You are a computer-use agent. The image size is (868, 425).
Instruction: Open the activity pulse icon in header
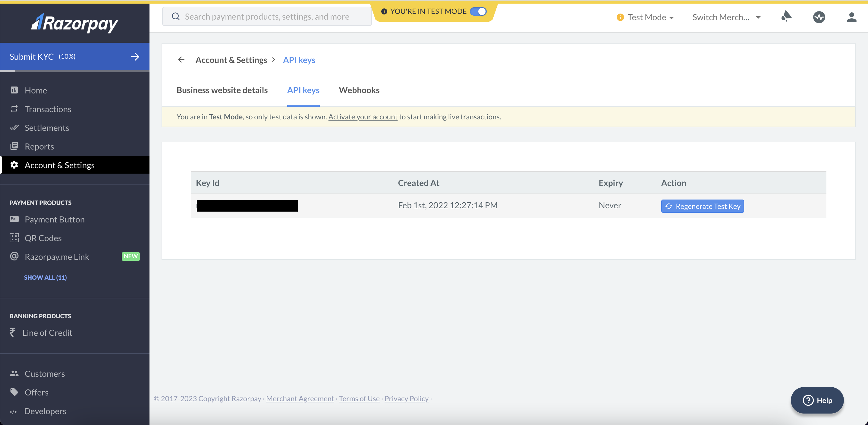[x=819, y=17]
